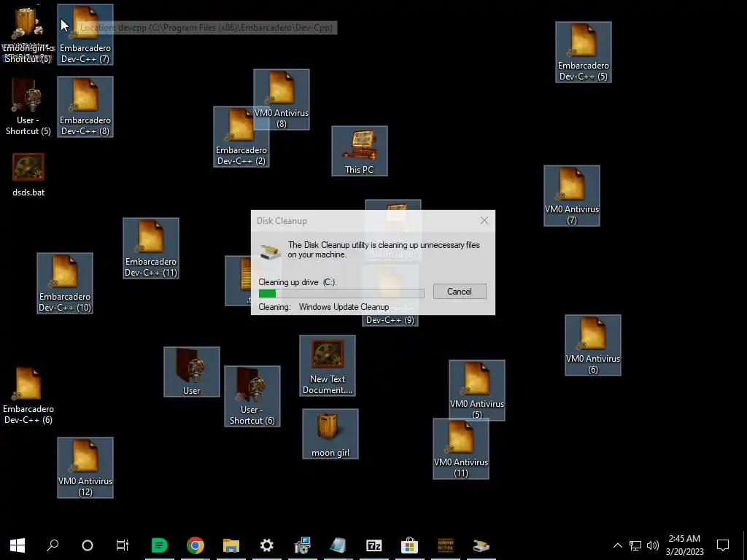Open the green notes app on taskbar
Viewport: 747px width, 560px height.
160,545
